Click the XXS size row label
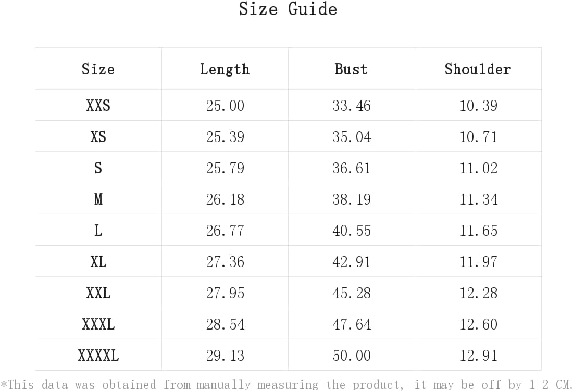573x392 pixels. pyautogui.click(x=98, y=106)
